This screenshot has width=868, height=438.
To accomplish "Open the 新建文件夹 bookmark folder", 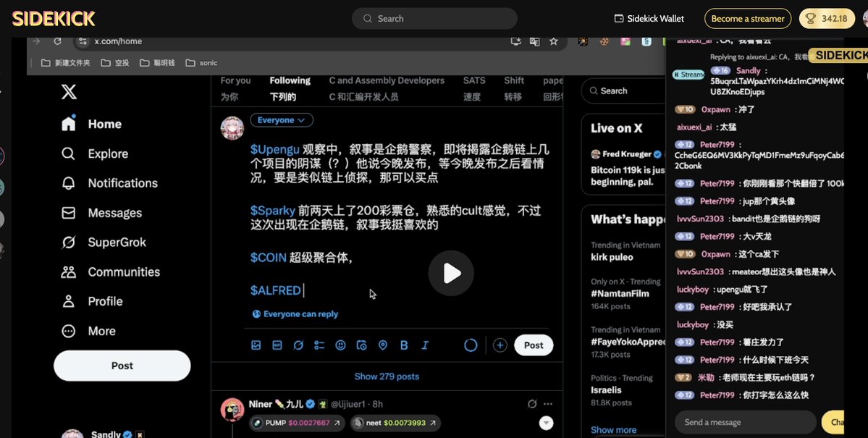I will coord(66,63).
